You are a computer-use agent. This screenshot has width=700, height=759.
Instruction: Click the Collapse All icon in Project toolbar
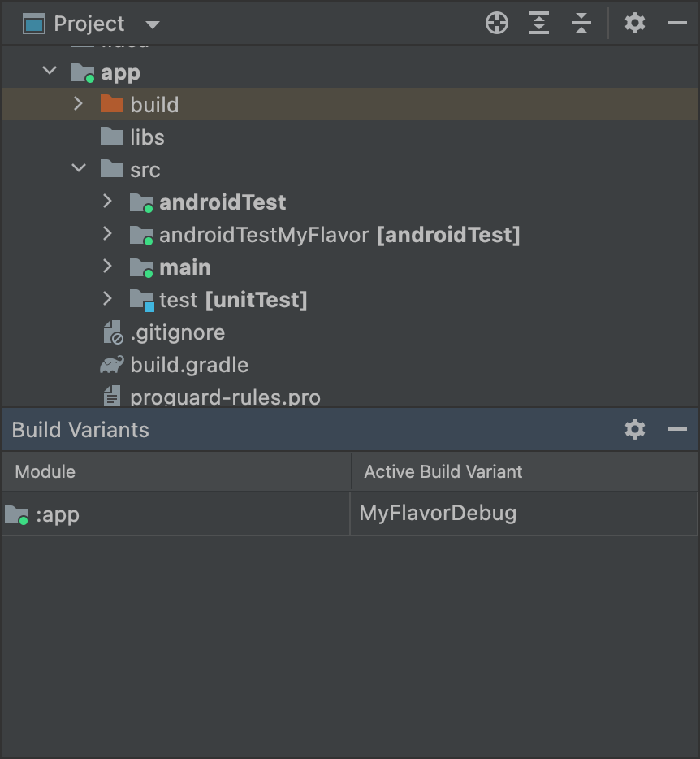(581, 23)
